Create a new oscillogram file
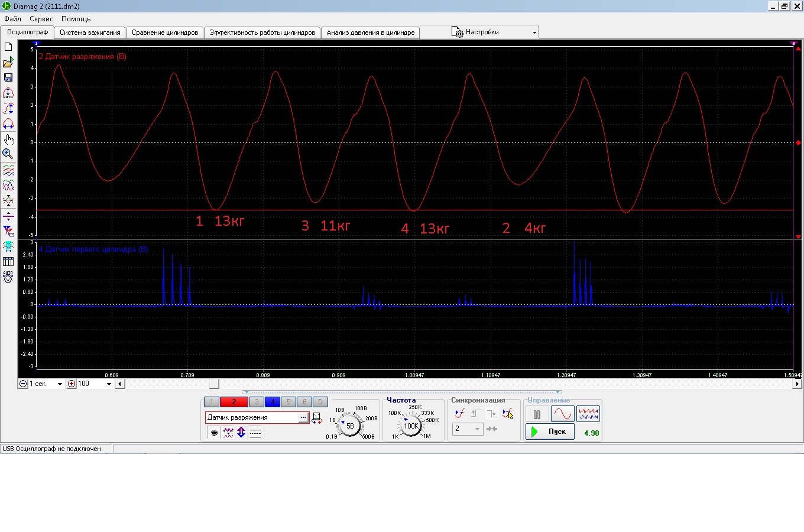Viewport: 804px width, 532px height. (8, 47)
